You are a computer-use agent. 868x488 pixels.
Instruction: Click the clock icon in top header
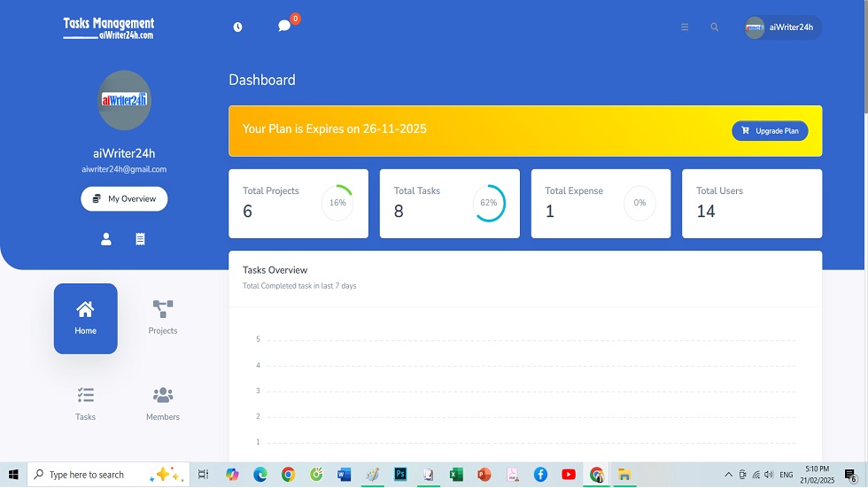pos(237,27)
